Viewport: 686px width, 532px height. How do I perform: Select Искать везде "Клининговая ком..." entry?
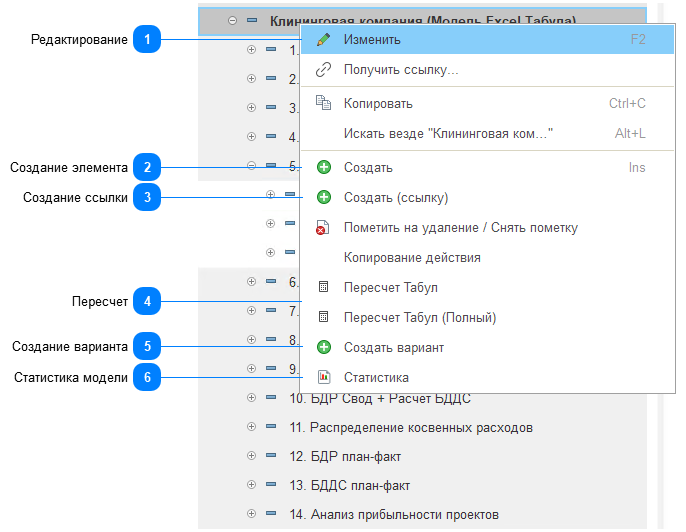pyautogui.click(x=487, y=133)
